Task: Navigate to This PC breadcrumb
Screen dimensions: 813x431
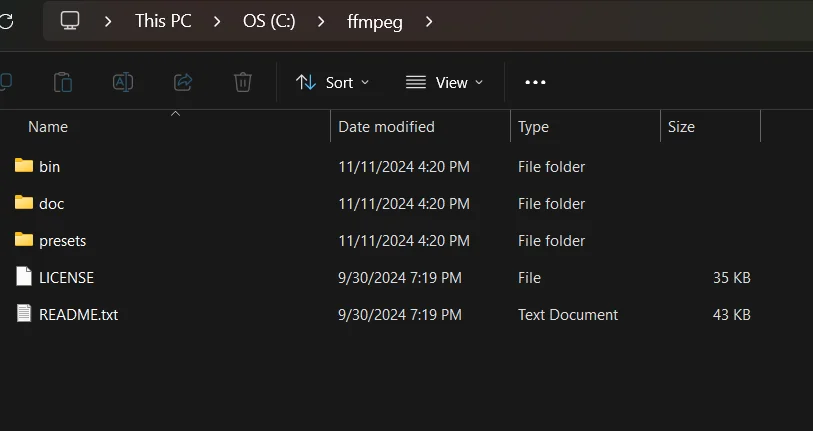Action: 163,21
